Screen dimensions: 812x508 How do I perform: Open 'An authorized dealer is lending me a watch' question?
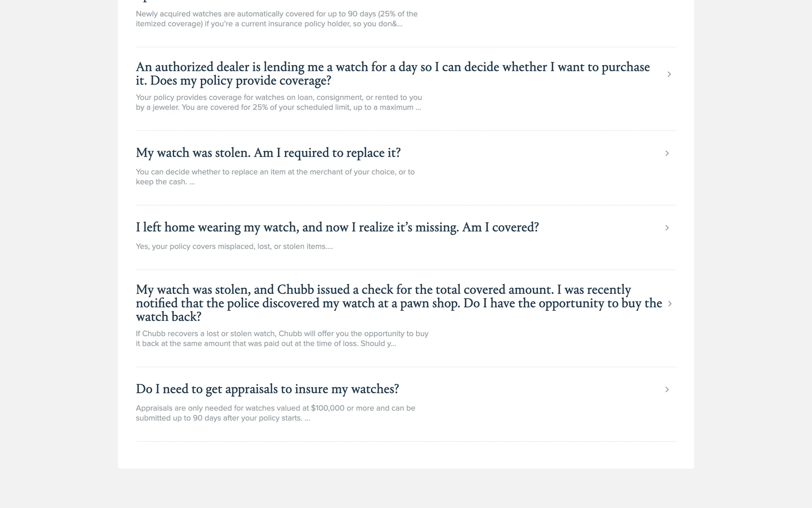[392, 74]
